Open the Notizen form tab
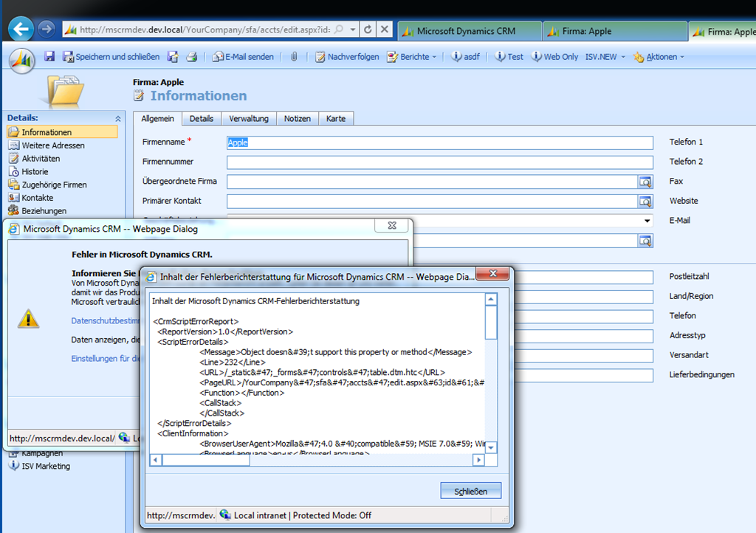The image size is (756, 533). (x=298, y=119)
